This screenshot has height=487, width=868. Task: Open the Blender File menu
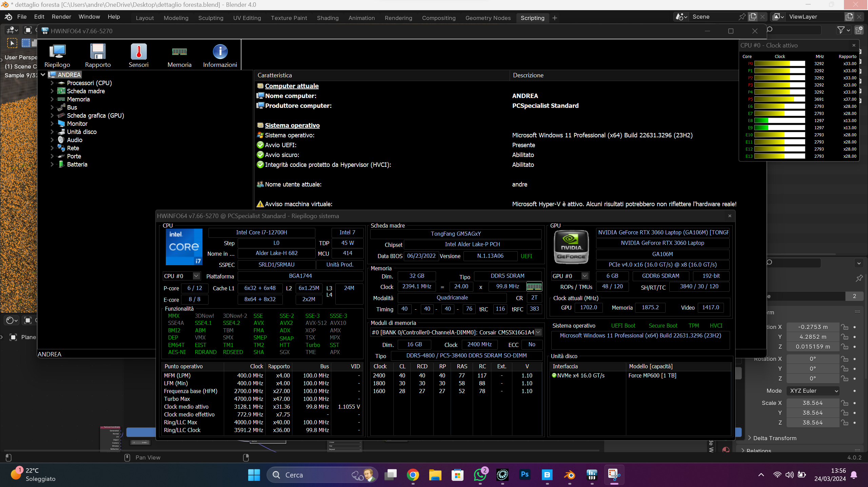tap(22, 17)
